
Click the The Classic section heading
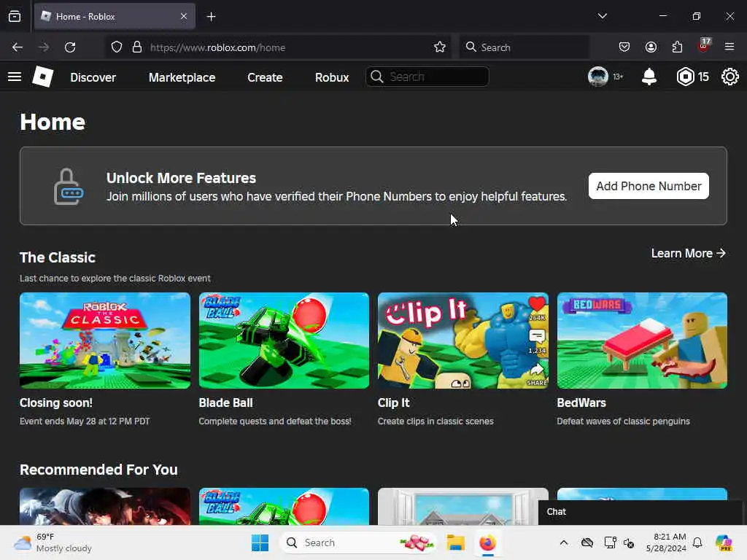57,257
